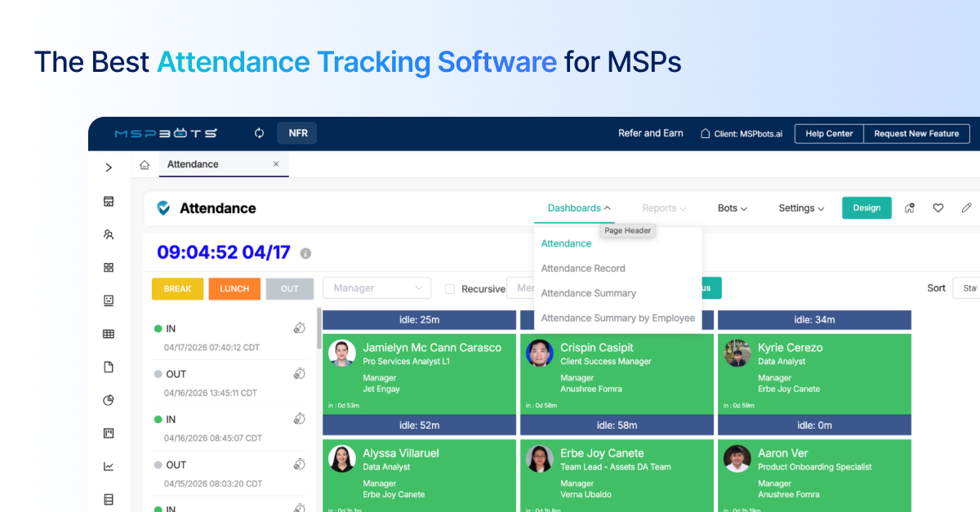Viewport: 980px width, 512px height.
Task: Click the MSPbots logo
Action: (165, 133)
